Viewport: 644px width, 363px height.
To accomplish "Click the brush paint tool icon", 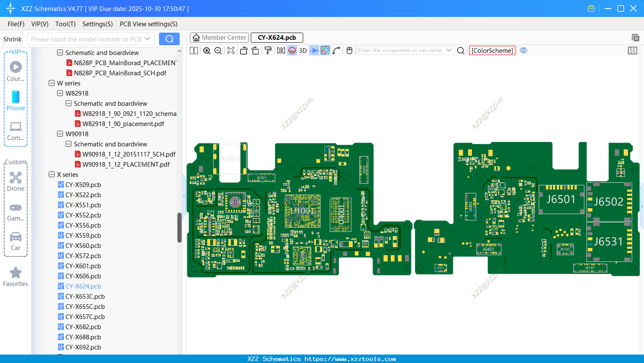I will (268, 50).
